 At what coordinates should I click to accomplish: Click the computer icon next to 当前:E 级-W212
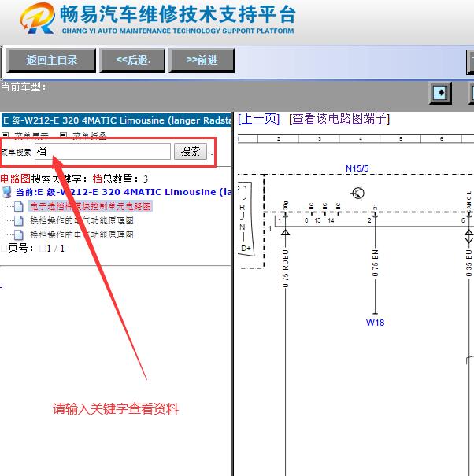coord(6,193)
